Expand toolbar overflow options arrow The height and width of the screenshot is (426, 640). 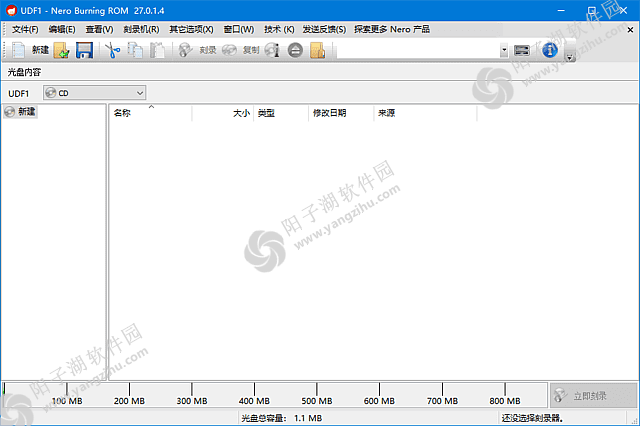coord(570,58)
